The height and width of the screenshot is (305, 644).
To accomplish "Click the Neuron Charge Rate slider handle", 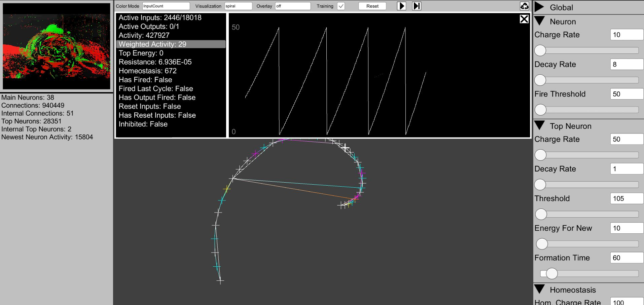I will (x=540, y=50).
